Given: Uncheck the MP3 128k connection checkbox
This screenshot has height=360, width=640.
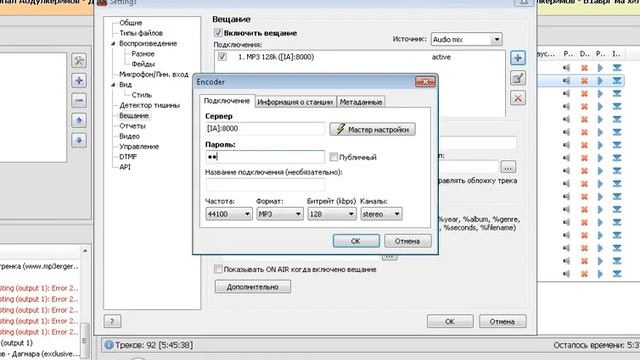Looking at the screenshot, I should tap(222, 57).
